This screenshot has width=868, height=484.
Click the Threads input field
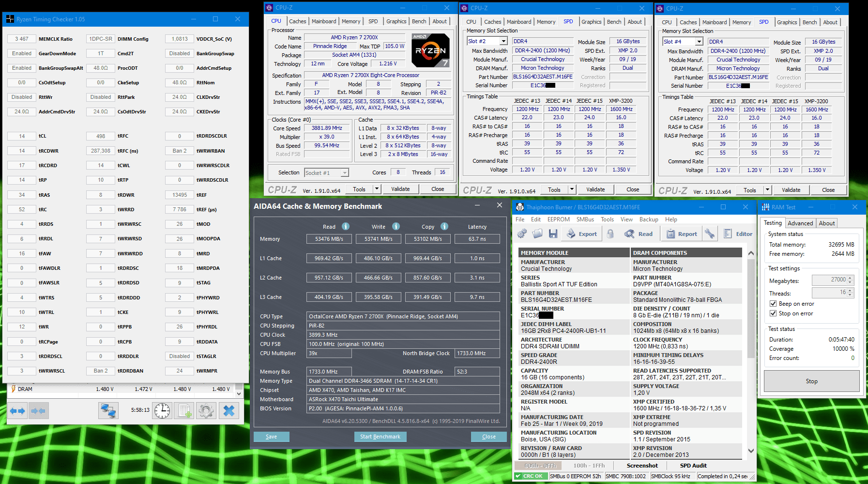[829, 293]
